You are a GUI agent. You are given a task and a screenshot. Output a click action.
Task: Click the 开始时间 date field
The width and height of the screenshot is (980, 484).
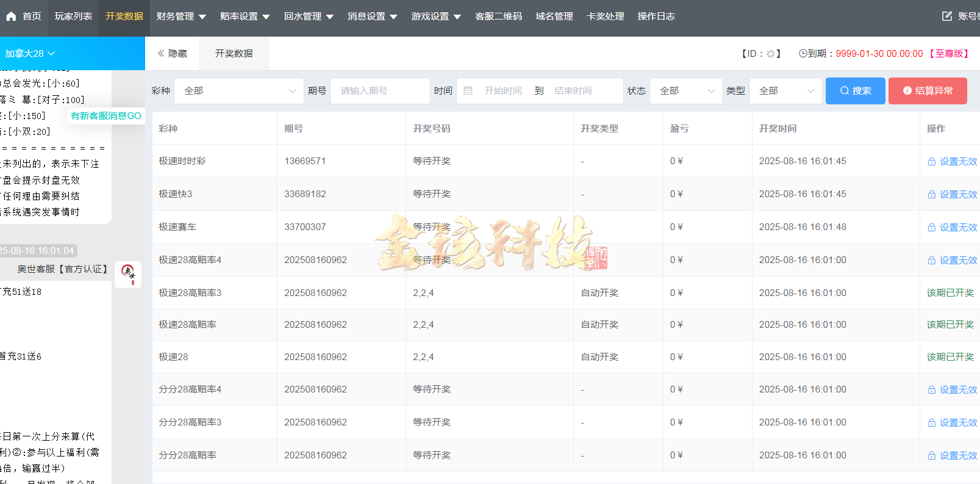point(503,90)
